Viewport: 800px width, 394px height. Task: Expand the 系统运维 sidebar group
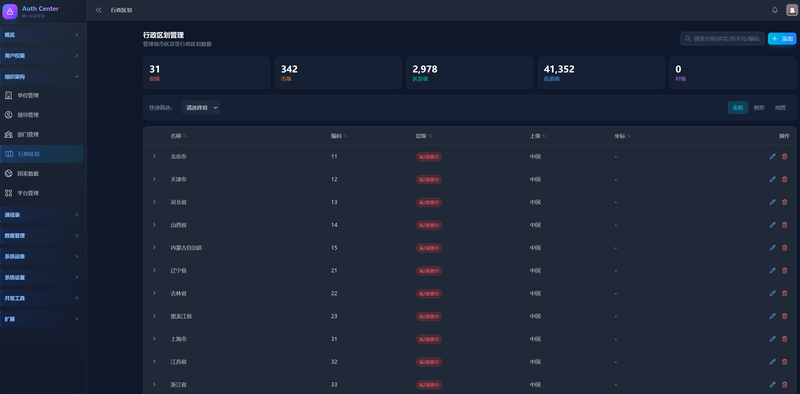point(42,256)
